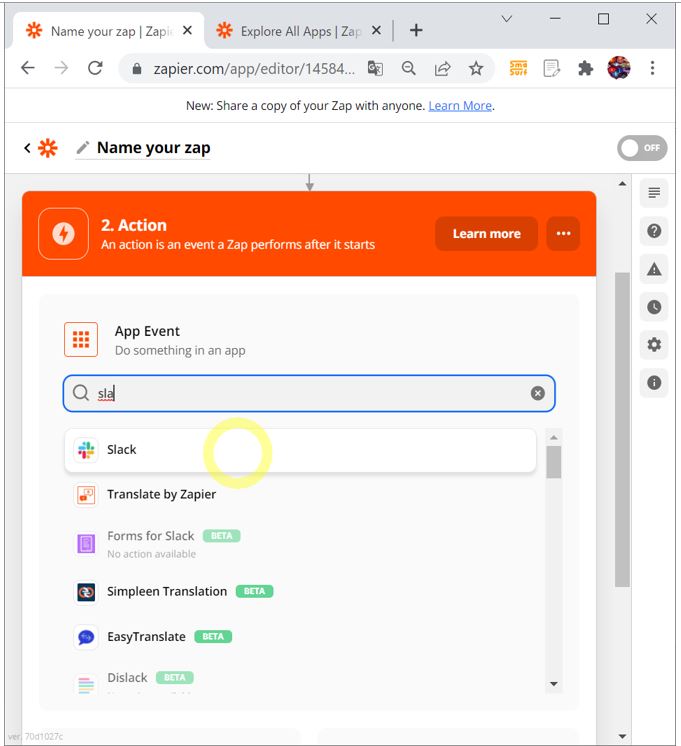Image resolution: width=681 pixels, height=746 pixels.
Task: Open the note-taking extension icon
Action: click(552, 69)
